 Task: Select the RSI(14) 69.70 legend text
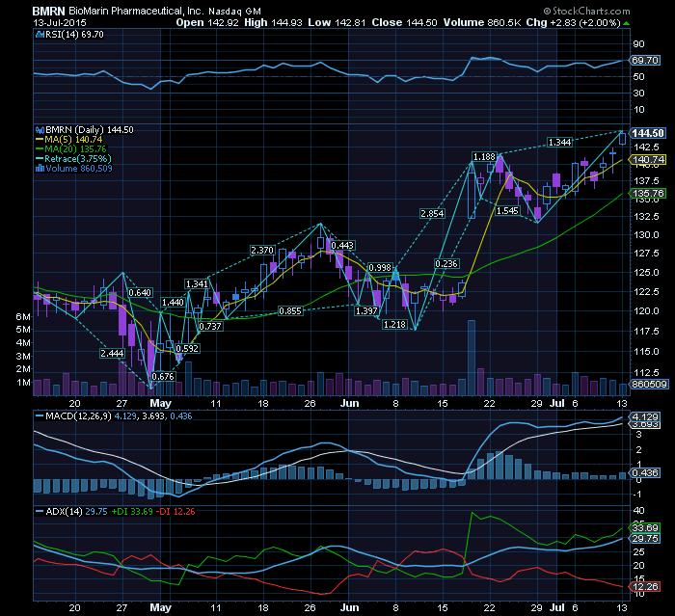(x=74, y=35)
